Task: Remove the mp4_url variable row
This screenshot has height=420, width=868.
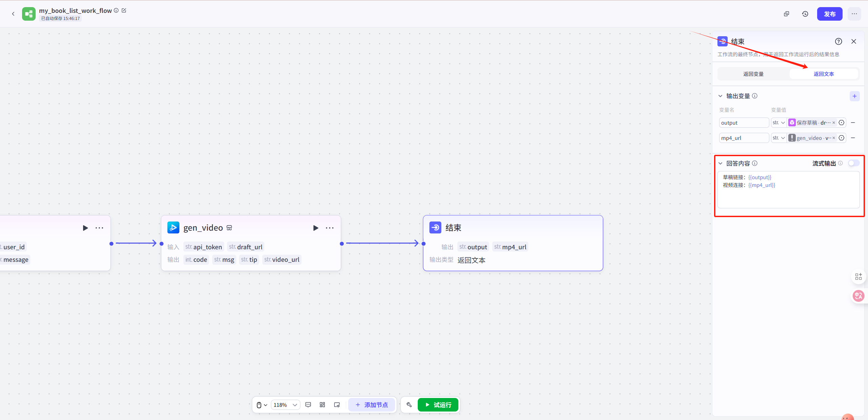Action: point(853,138)
